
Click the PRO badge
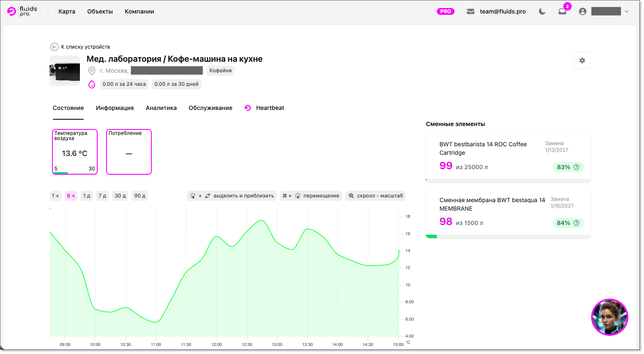(x=446, y=11)
